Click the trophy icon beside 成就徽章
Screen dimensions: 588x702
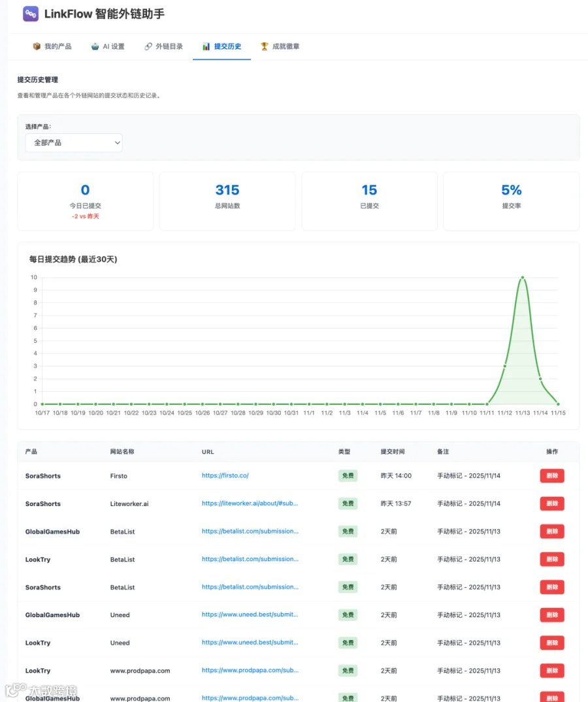(x=264, y=46)
